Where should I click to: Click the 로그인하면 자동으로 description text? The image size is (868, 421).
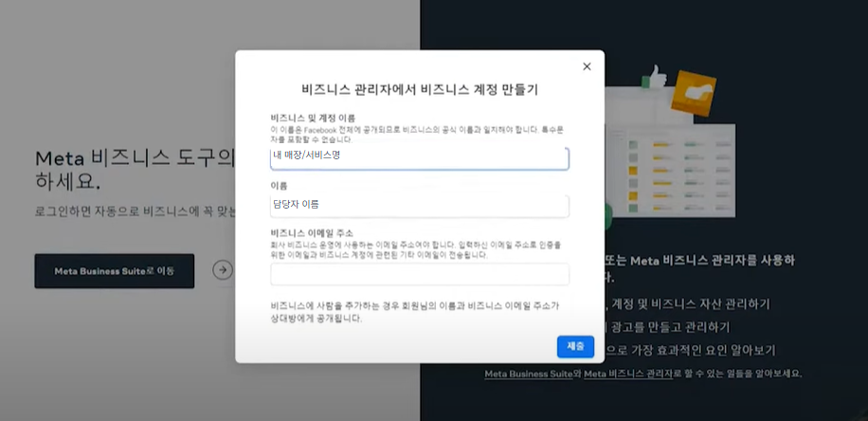136,211
